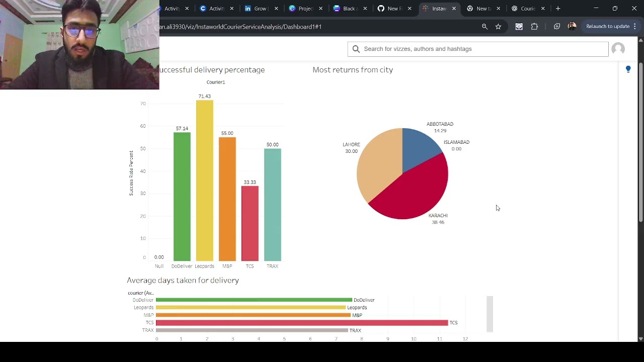Viewport: 644px width, 362px height.
Task: Click the blue lightbulb tips icon
Action: [628, 69]
